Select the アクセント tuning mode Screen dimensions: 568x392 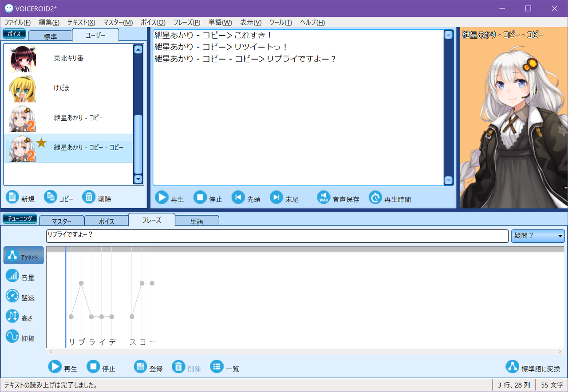24,256
